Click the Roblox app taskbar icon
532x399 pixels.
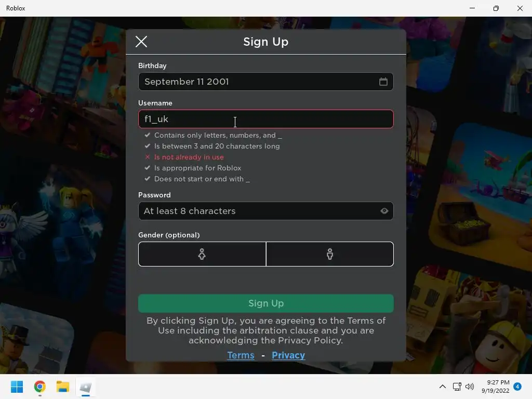pyautogui.click(x=86, y=387)
